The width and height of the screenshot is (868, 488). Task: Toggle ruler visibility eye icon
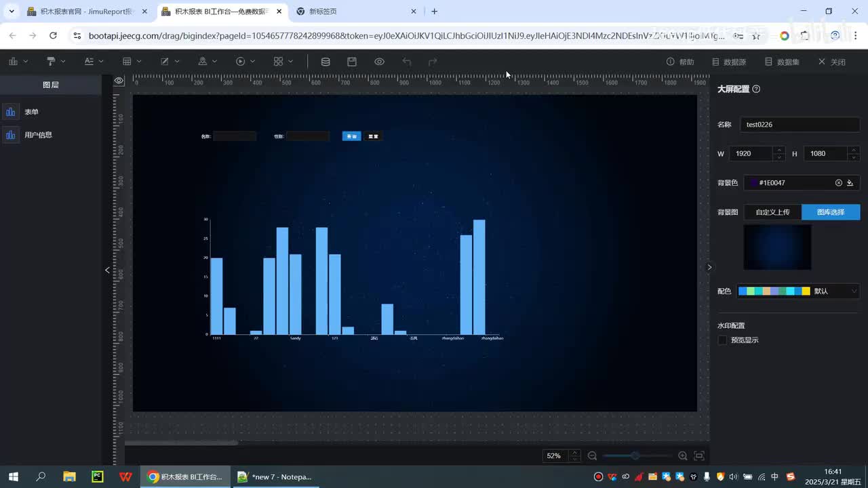[119, 81]
